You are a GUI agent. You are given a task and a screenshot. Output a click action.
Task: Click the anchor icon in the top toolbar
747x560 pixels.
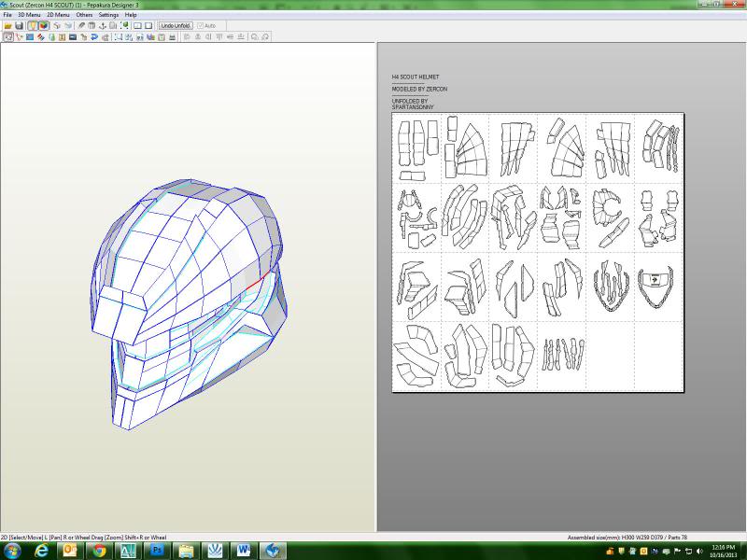103,26
